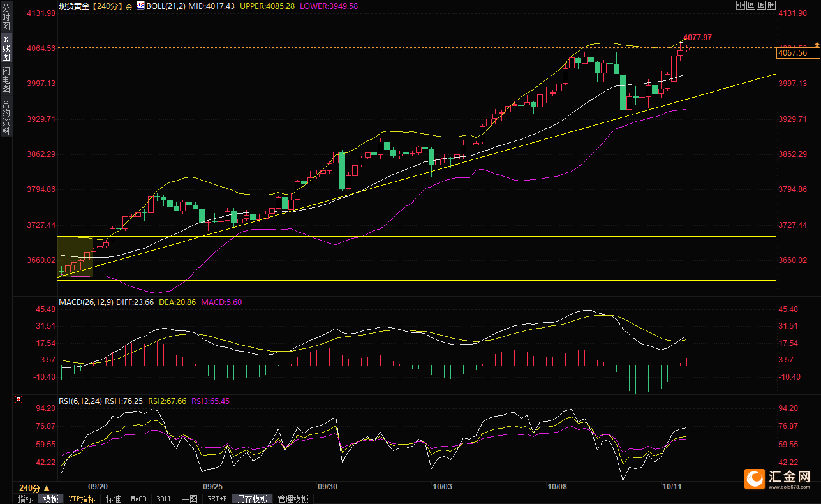This screenshot has width=821, height=504.
Task: Click the fit-chart-to-left axis icon
Action: click(x=751, y=5)
